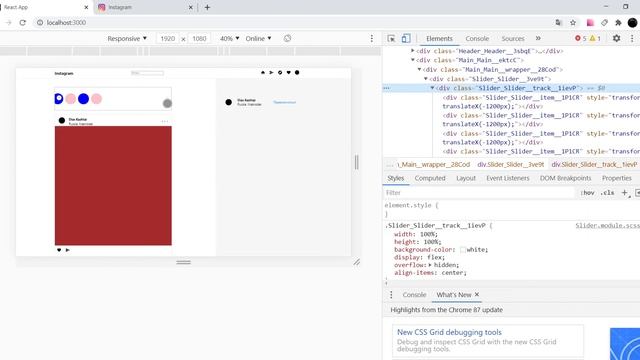Open a new browser tab
This screenshot has width=640, height=360.
tap(207, 7)
